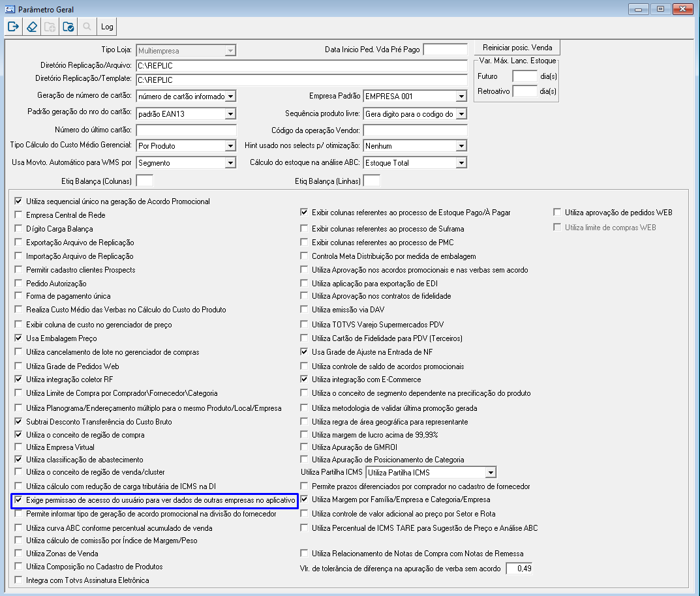Image resolution: width=700 pixels, height=596 pixels.
Task: Click the exit door toolbar icon
Action: (x=14, y=27)
